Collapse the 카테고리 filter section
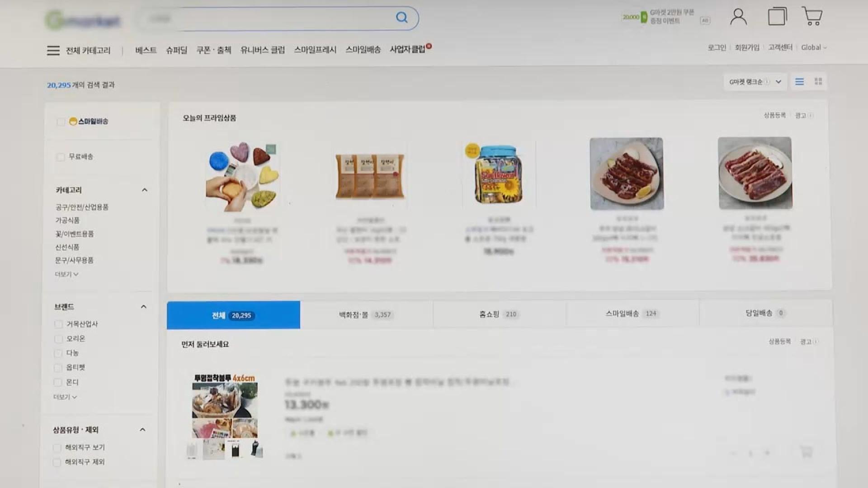The height and width of the screenshot is (488, 868). pos(145,190)
